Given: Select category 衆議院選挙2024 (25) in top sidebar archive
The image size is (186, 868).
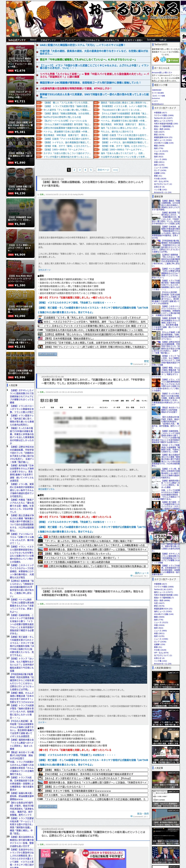Looking at the screenshot, I should point(163,137).
